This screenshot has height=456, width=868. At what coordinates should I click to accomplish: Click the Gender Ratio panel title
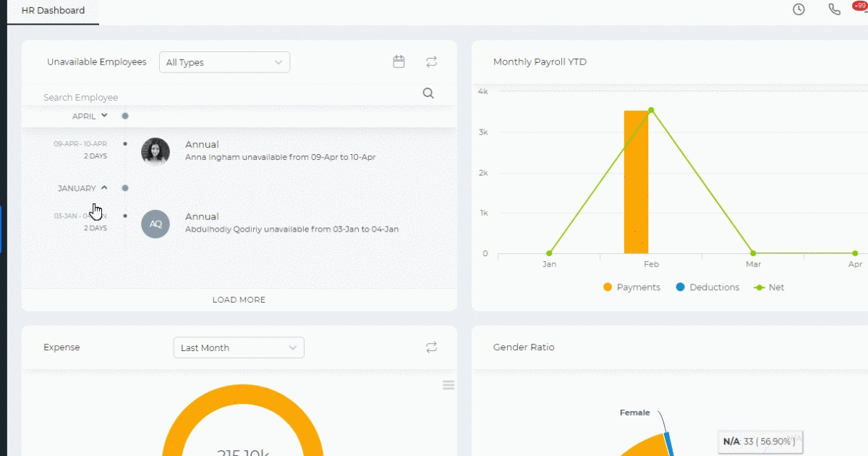tap(524, 347)
